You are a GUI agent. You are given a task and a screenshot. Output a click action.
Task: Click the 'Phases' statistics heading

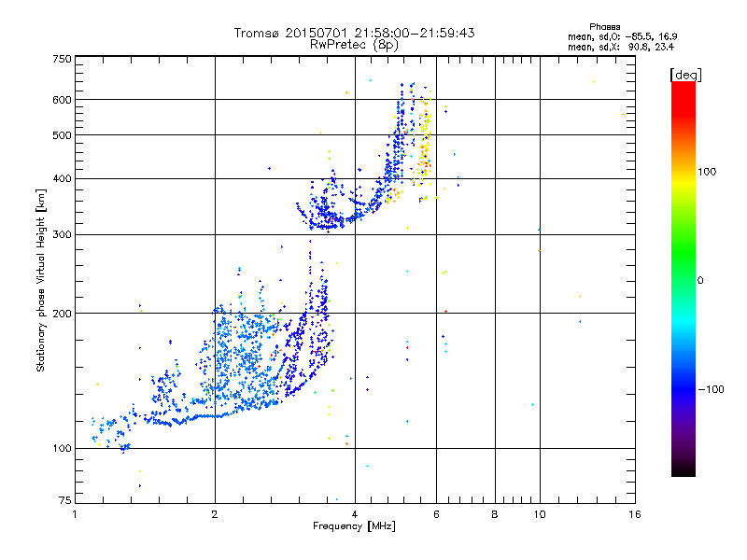[x=604, y=27]
